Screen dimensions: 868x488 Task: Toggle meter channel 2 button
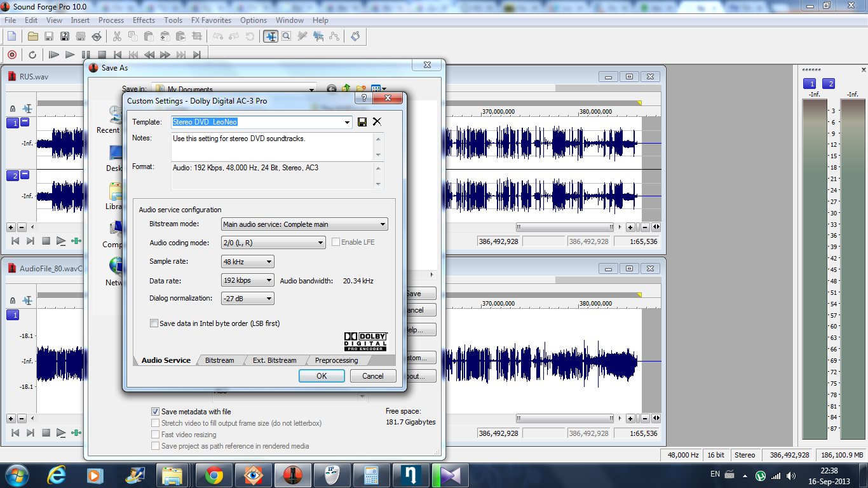[x=829, y=84]
